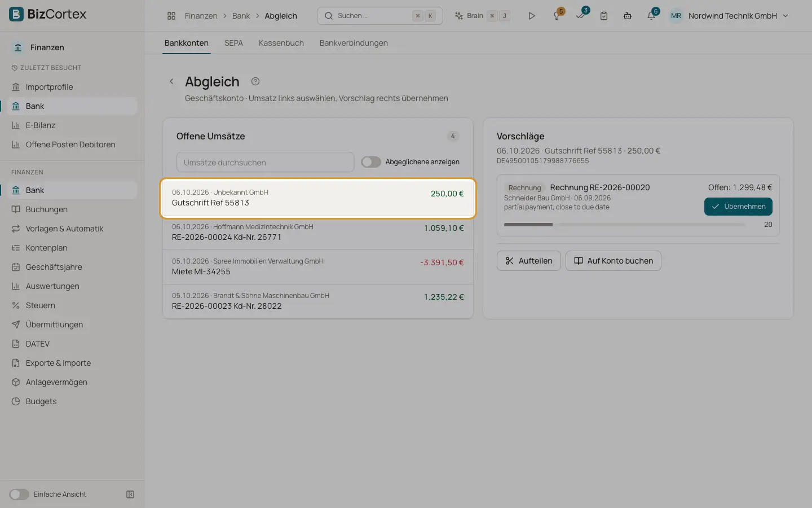Switch to the Bankverbindungen tab
This screenshot has width=812, height=508.
[x=354, y=43]
